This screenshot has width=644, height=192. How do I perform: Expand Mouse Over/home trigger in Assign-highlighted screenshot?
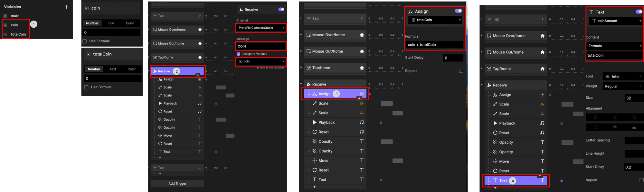[x=301, y=34]
